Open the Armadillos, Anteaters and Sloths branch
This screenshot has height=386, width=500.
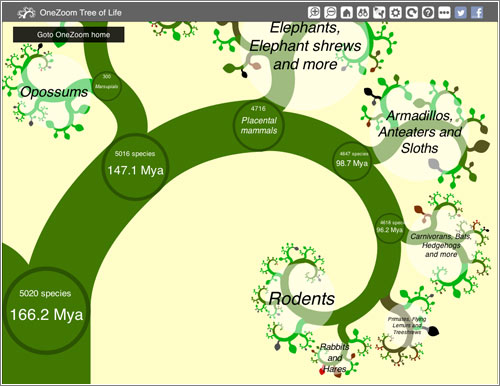point(420,132)
